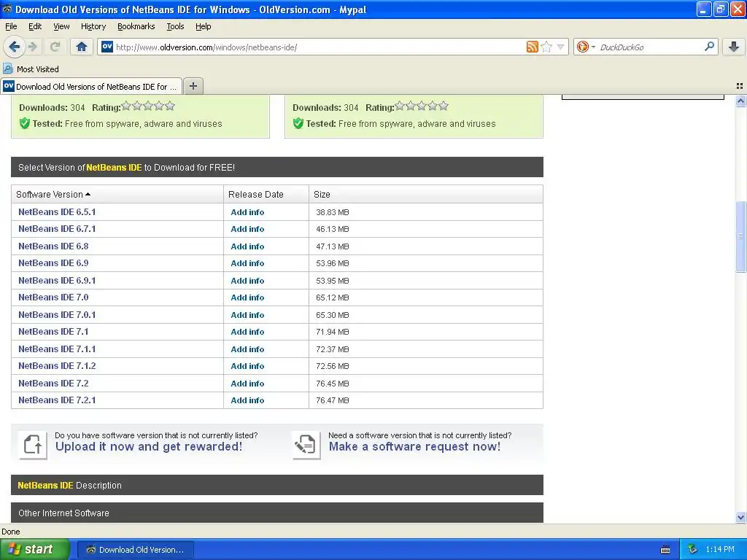Image resolution: width=747 pixels, height=560 pixels.
Task: Open the NetBeans IDE 7.1.2 link
Action: (x=57, y=366)
